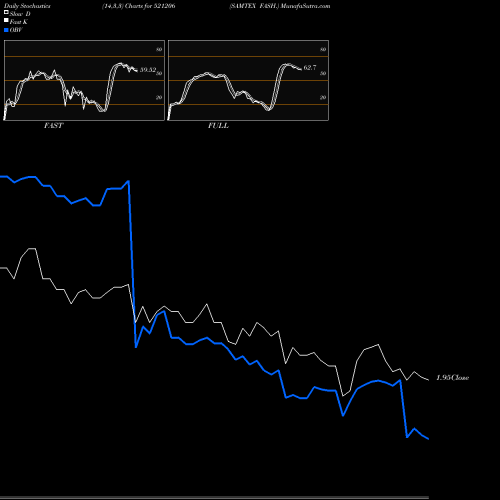The image size is (500, 500).
Task: Click the 20 level label in FULL chart
Action: [323, 97]
